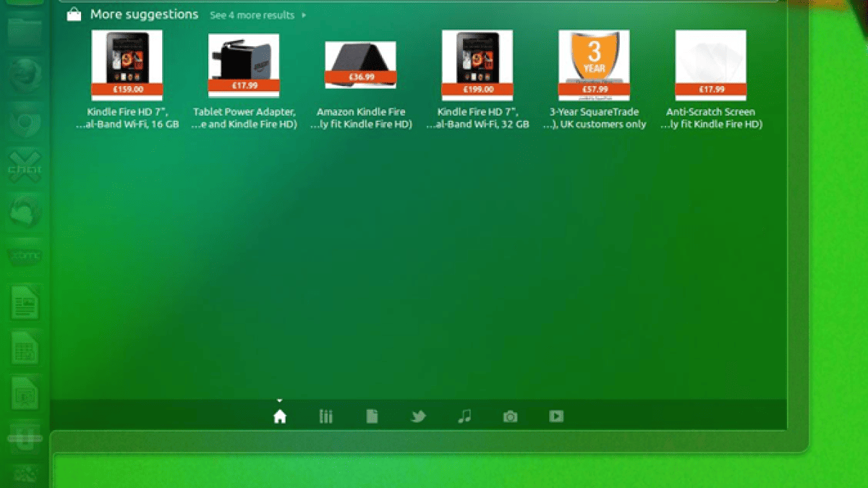Launch XBMC from the launcher
The image size is (868, 488).
(25, 257)
